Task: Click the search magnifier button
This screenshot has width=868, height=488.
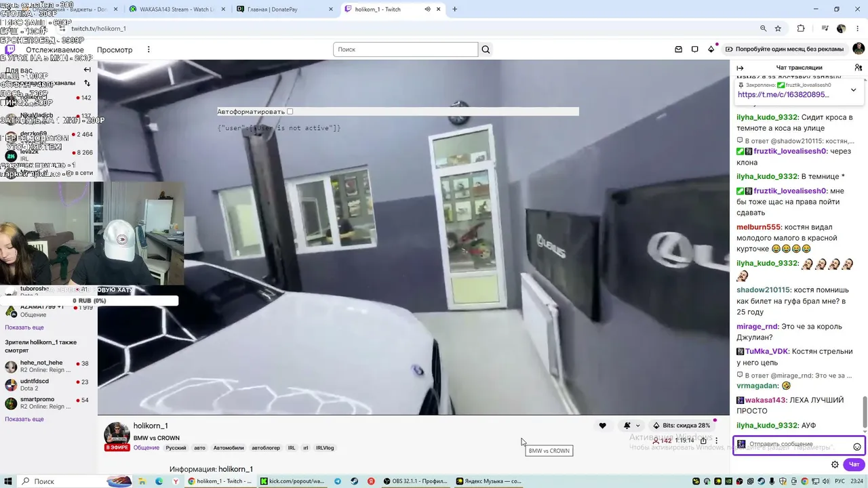Action: tap(486, 49)
